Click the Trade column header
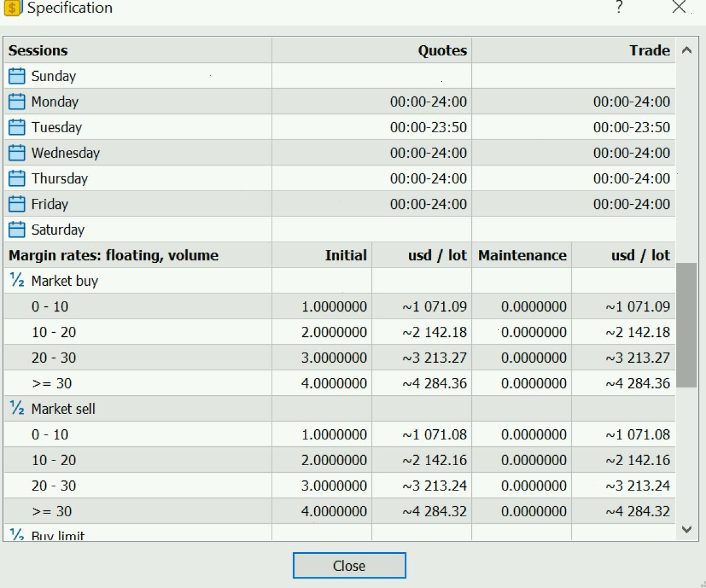 [x=574, y=51]
